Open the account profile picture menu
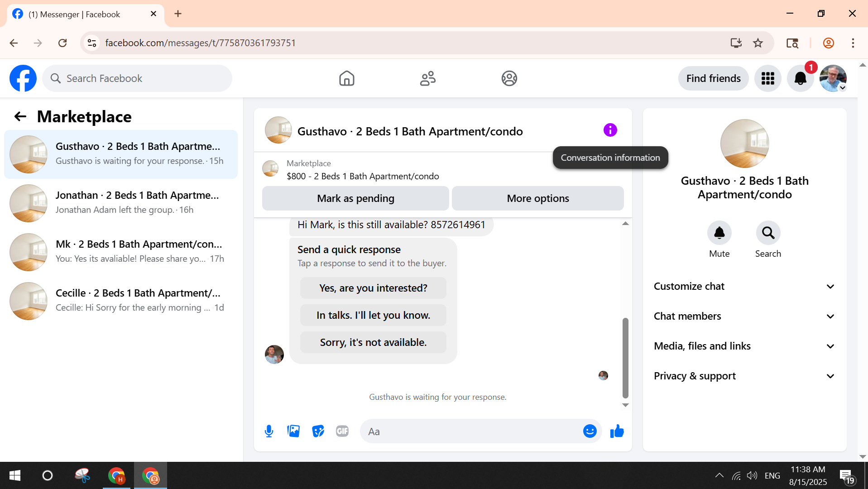Viewport: 868px width, 489px height. click(x=833, y=78)
